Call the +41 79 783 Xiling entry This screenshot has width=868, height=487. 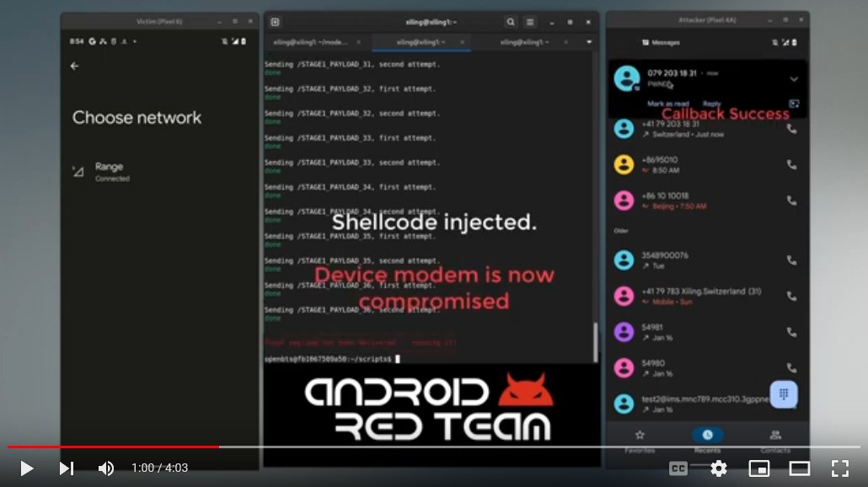click(791, 296)
